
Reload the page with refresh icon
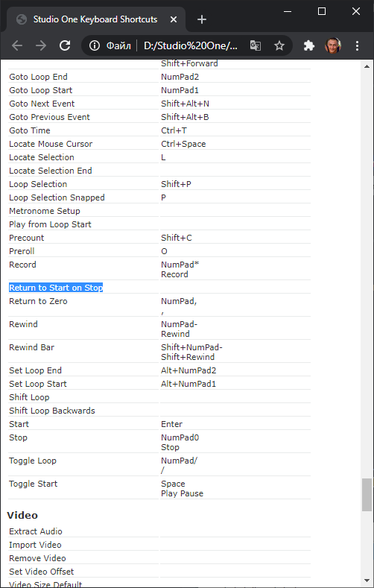coord(65,45)
